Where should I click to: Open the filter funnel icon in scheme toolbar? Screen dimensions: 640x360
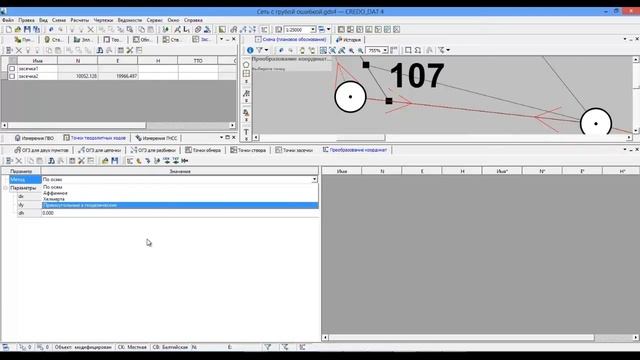(x=259, y=50)
